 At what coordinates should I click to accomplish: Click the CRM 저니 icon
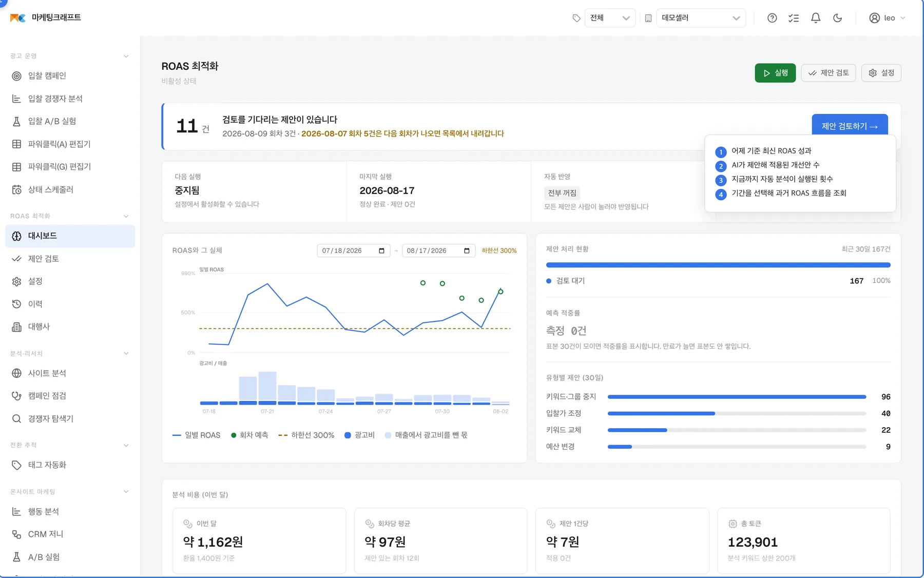pos(16,534)
